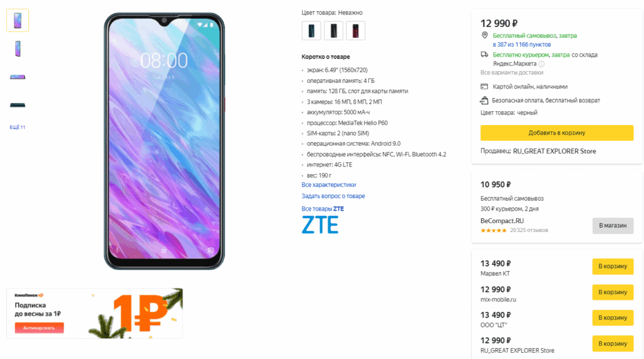The height and width of the screenshot is (359, 644).
Task: Expand more photos with ЕЩЁ 11
Action: click(18, 128)
